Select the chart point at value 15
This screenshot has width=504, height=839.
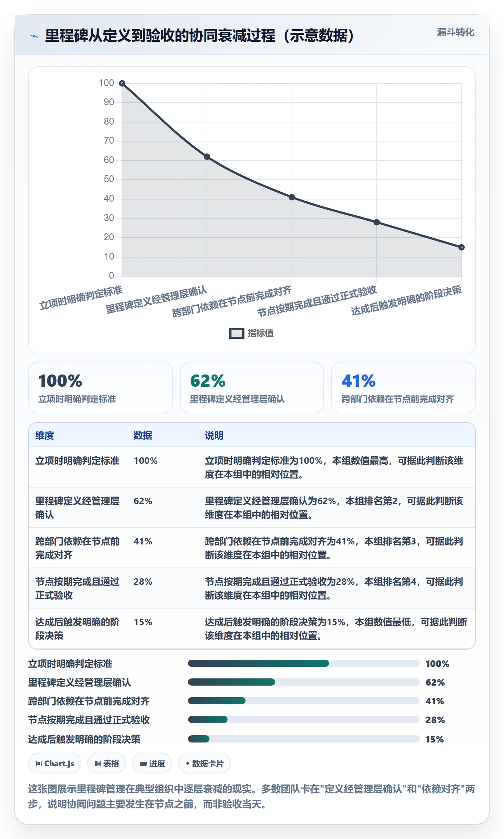point(462,247)
